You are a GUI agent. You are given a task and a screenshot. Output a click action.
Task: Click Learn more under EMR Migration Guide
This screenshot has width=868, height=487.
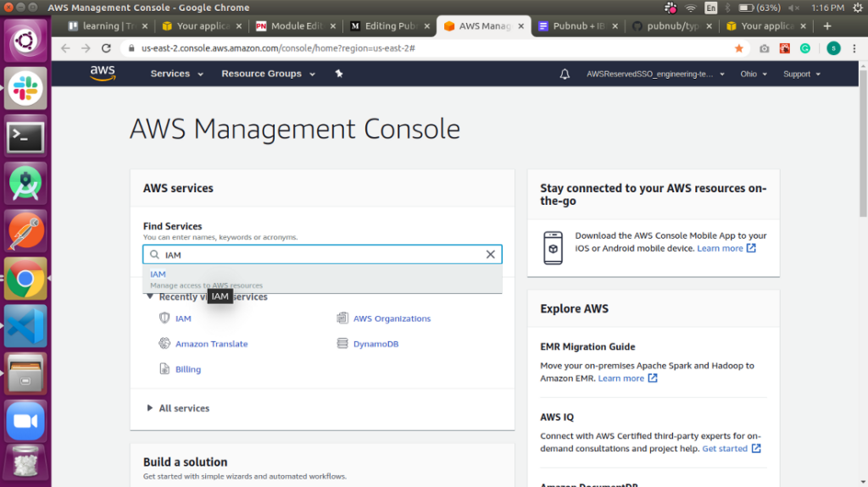(627, 378)
